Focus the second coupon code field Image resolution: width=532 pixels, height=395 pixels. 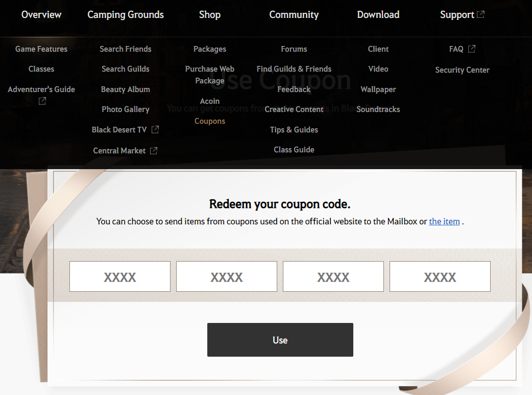[227, 276]
